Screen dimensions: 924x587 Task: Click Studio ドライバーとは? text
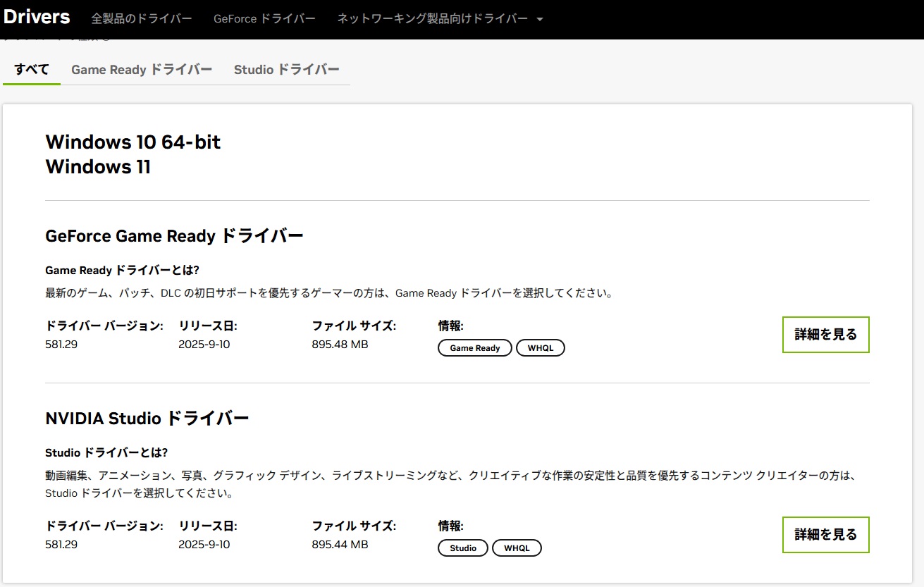(x=106, y=452)
